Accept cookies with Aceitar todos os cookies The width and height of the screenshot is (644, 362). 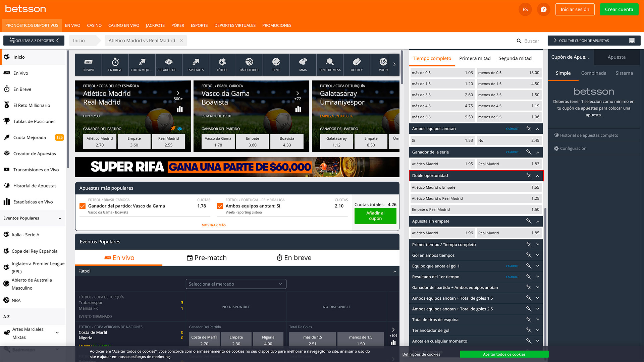click(504, 354)
